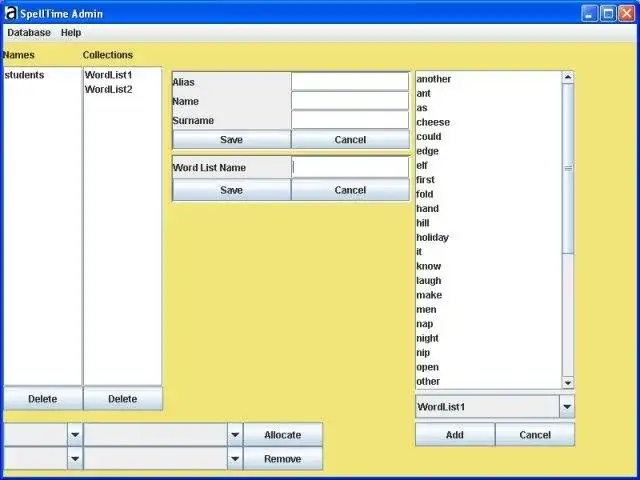
Task: Open the Help menu
Action: [x=71, y=33]
